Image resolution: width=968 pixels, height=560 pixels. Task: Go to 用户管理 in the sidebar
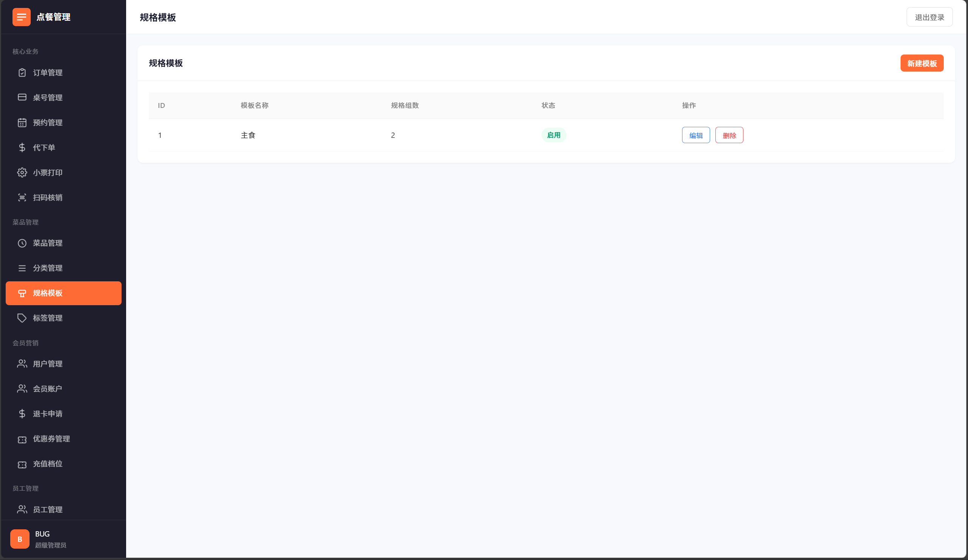tap(48, 364)
